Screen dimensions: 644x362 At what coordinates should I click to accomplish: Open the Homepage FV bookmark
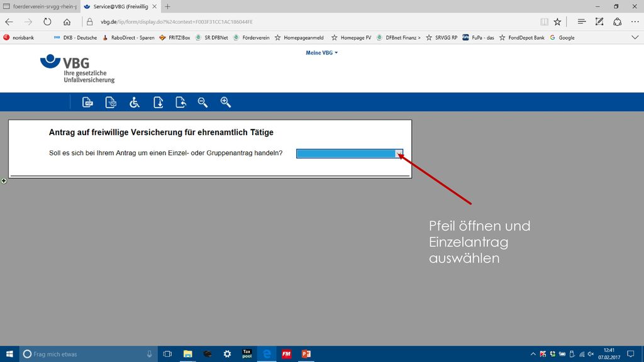click(x=351, y=37)
